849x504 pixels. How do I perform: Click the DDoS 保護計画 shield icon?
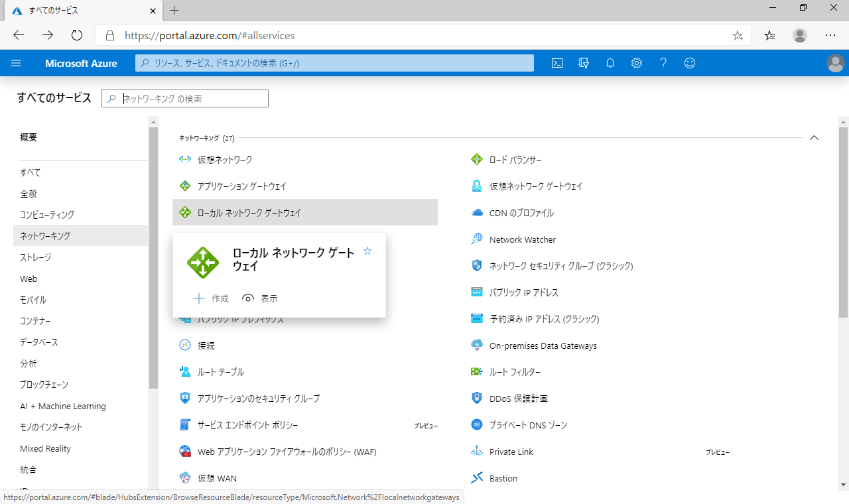click(477, 399)
